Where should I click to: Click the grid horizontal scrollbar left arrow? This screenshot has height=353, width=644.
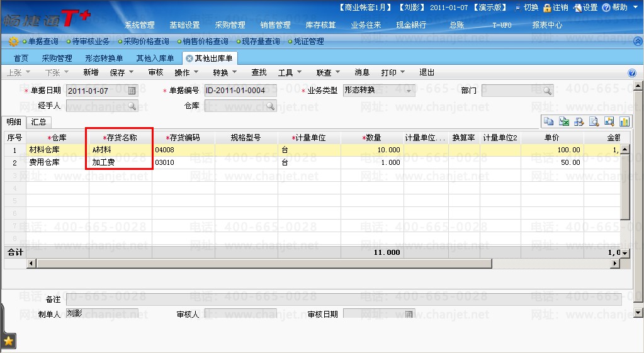(x=31, y=263)
